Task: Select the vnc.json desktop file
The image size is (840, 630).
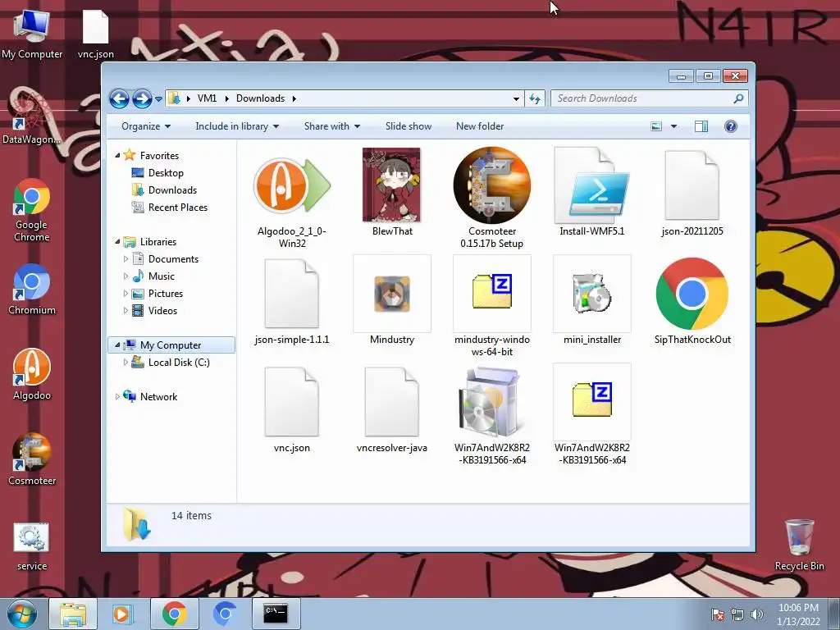Action: coord(95,33)
